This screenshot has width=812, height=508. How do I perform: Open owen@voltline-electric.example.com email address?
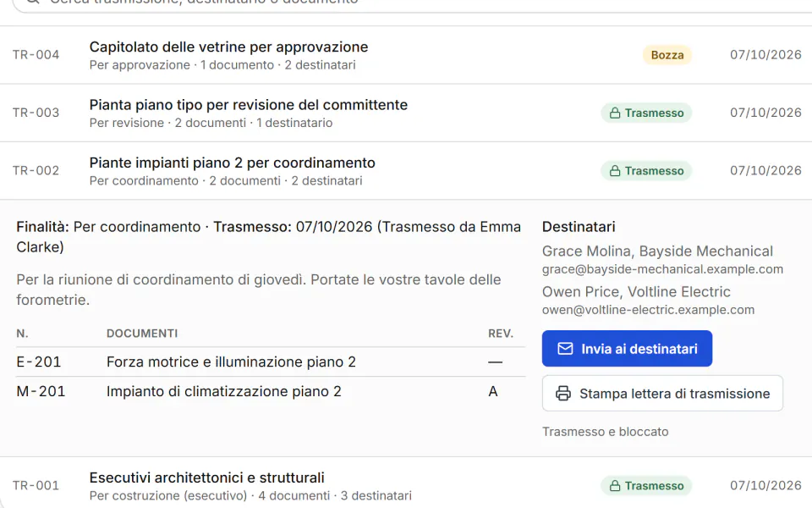tap(648, 310)
